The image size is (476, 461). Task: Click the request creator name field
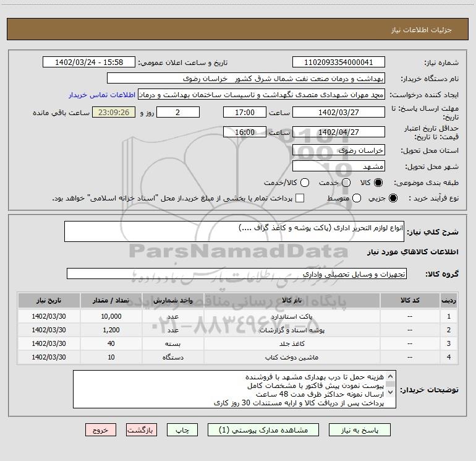261,95
